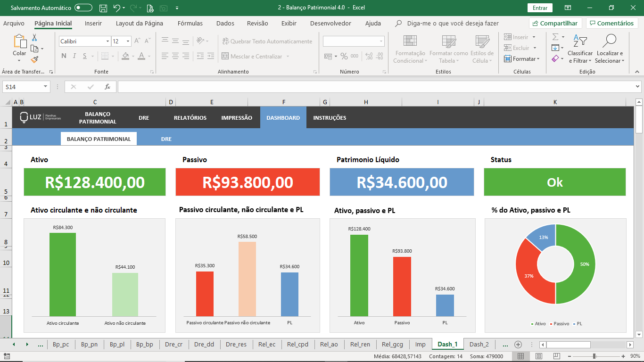Expand the font size dropdown
Screen dimensions: 644x362
coord(128,41)
